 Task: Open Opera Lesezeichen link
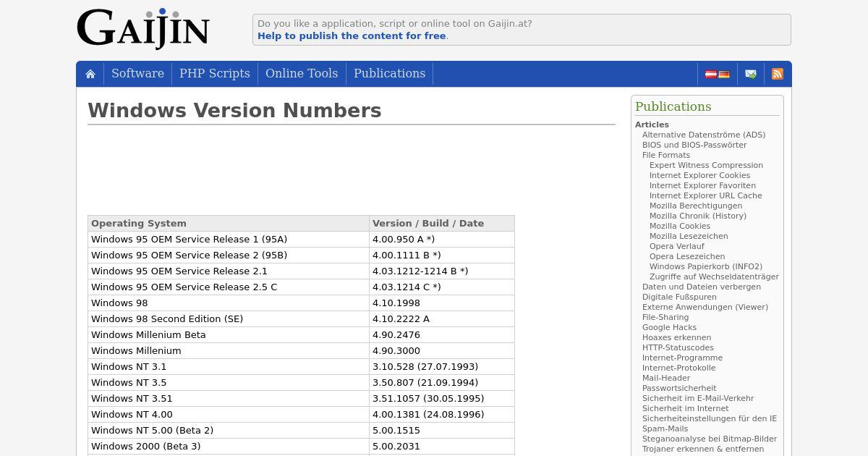coord(687,256)
